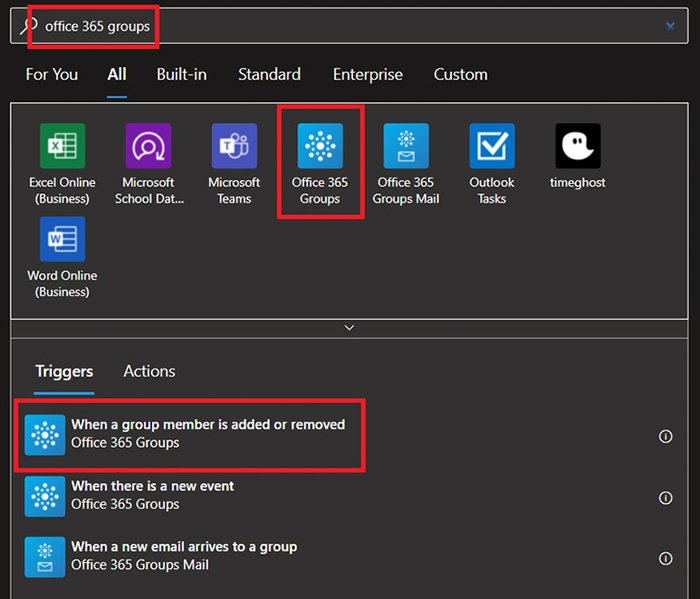The image size is (700, 599).
Task: Clear the search box with the X
Action: [670, 26]
